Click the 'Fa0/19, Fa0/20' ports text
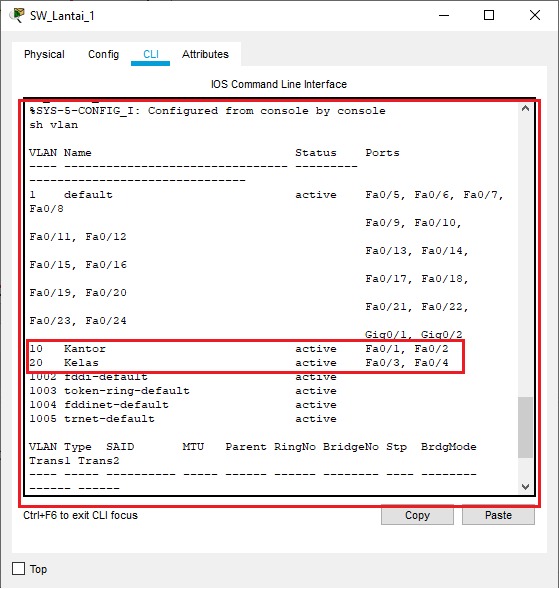559x589 pixels. (78, 293)
